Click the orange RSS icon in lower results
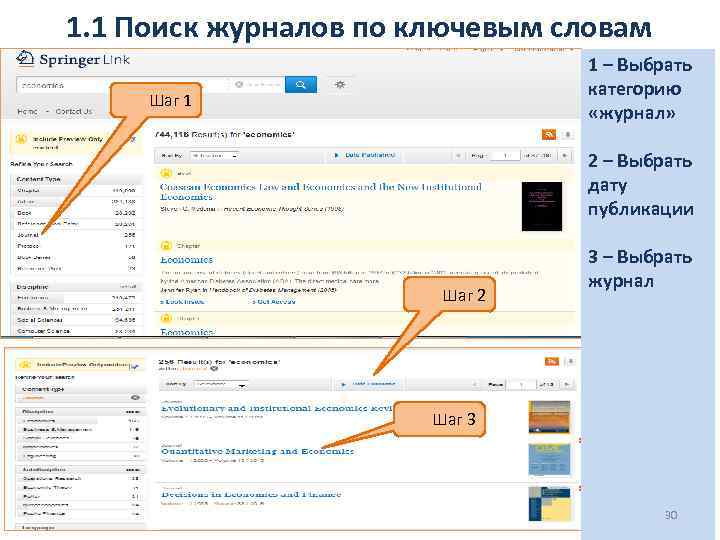 pos(552,362)
